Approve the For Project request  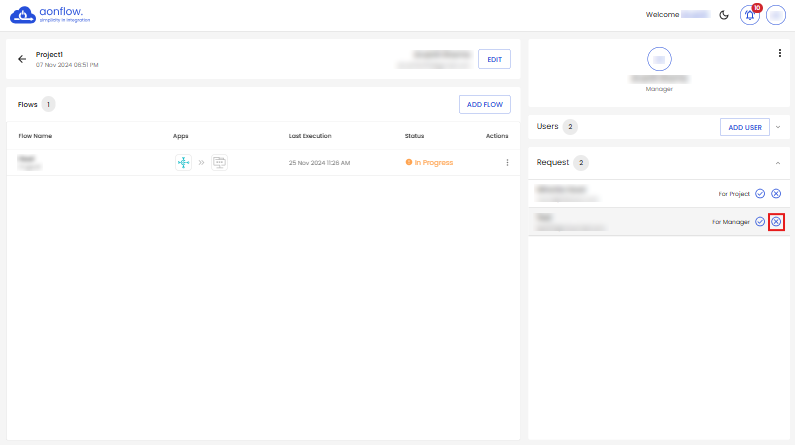click(760, 193)
